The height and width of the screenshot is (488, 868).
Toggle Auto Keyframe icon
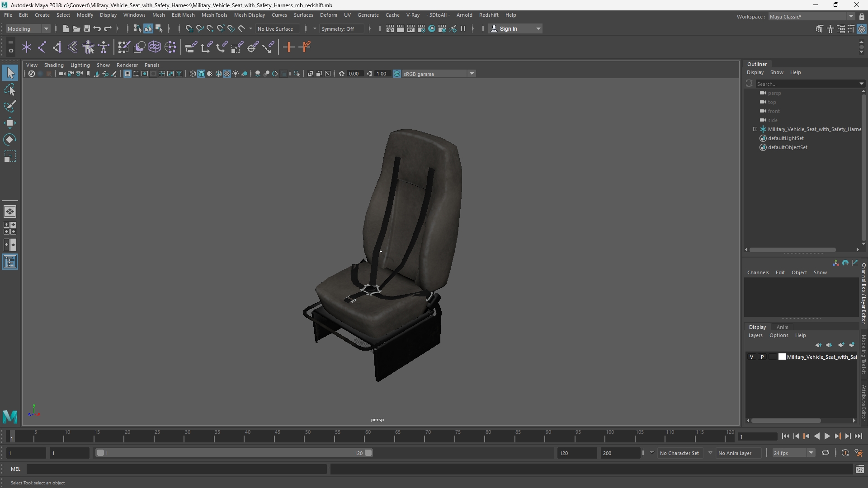(845, 453)
